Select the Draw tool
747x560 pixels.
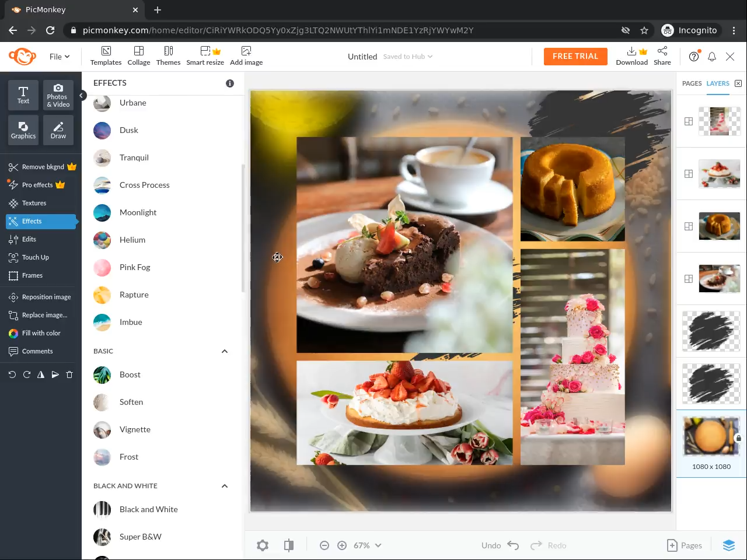point(58,130)
